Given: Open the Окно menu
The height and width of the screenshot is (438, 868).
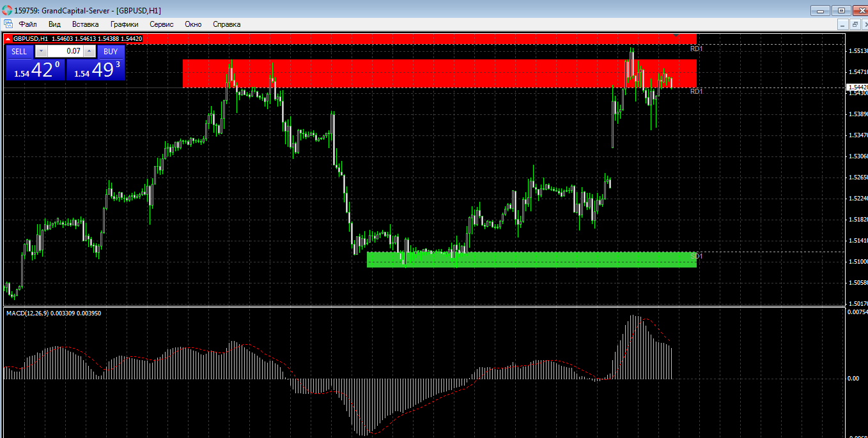Looking at the screenshot, I should pyautogui.click(x=193, y=24).
